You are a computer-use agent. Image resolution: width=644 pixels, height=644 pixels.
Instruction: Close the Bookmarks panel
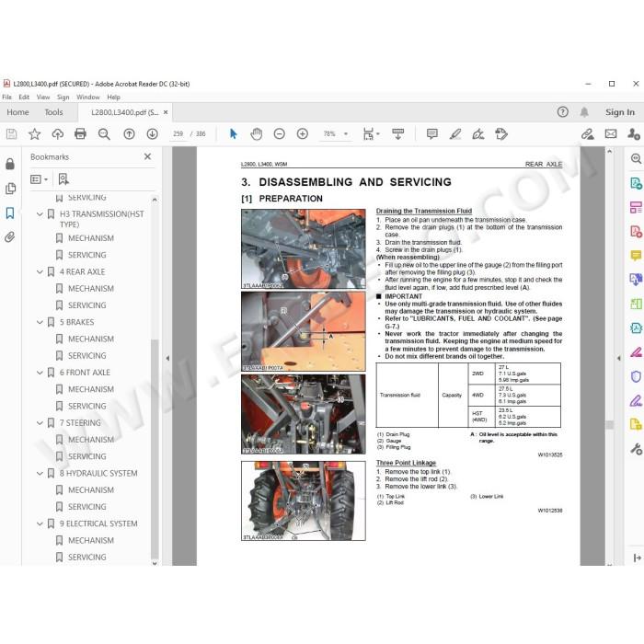147,156
